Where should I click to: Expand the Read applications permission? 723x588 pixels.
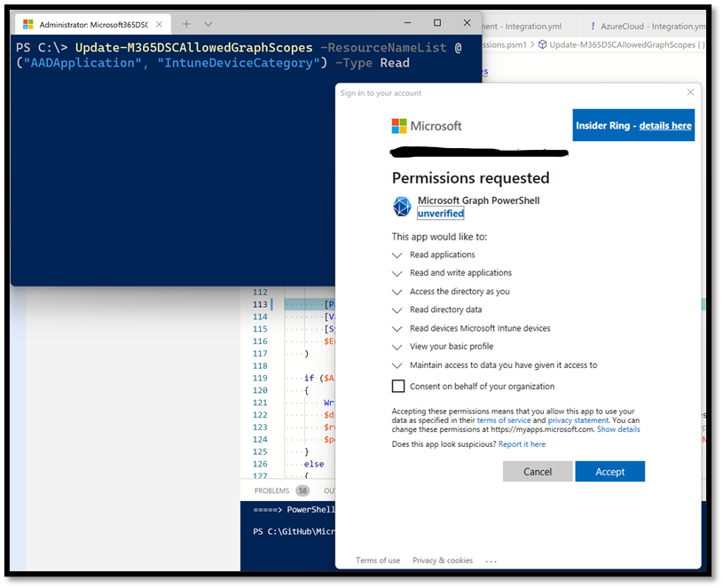397,255
